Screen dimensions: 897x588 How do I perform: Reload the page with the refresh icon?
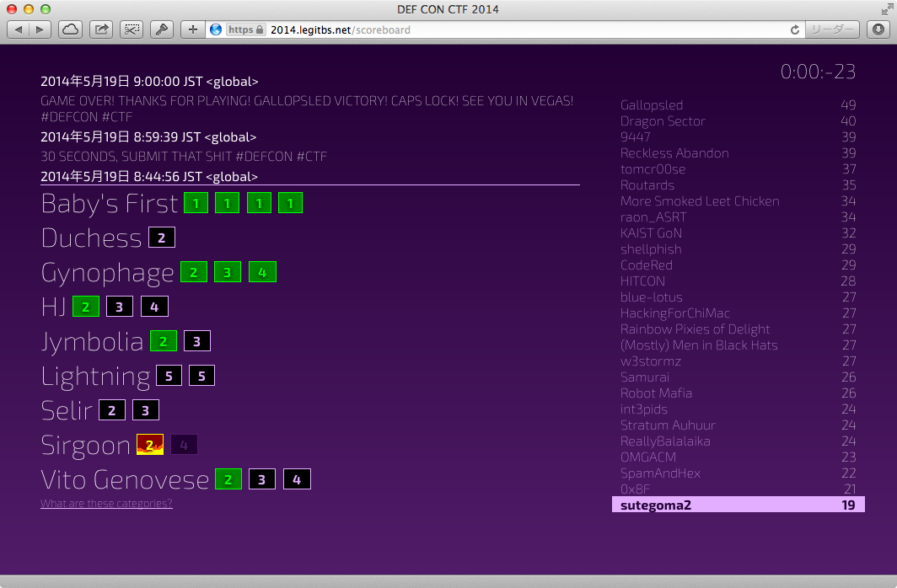795,29
